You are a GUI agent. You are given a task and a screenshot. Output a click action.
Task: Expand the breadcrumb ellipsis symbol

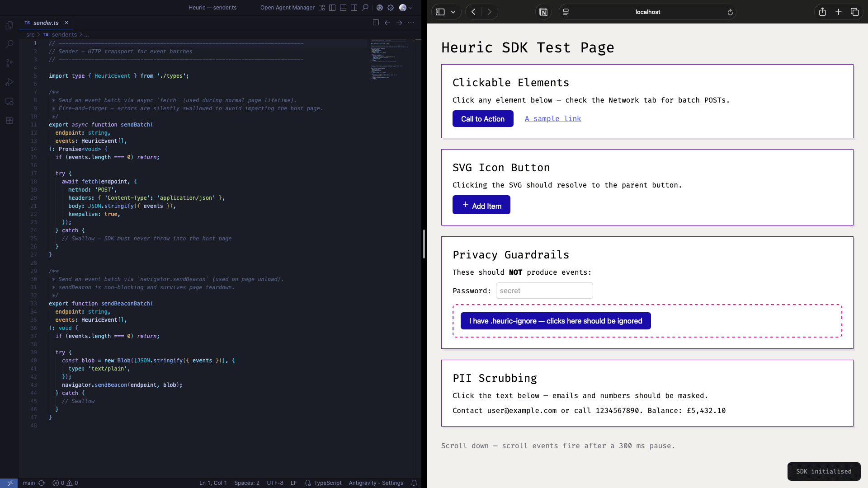coord(86,35)
